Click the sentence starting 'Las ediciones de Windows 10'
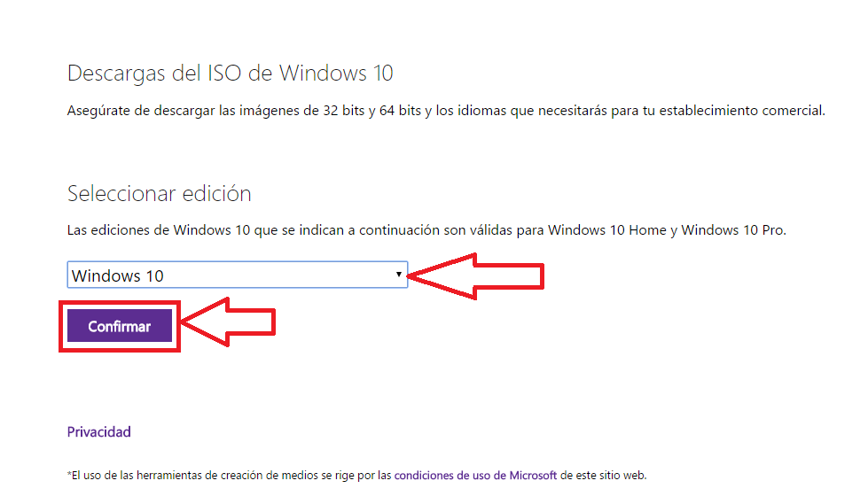 [x=426, y=230]
